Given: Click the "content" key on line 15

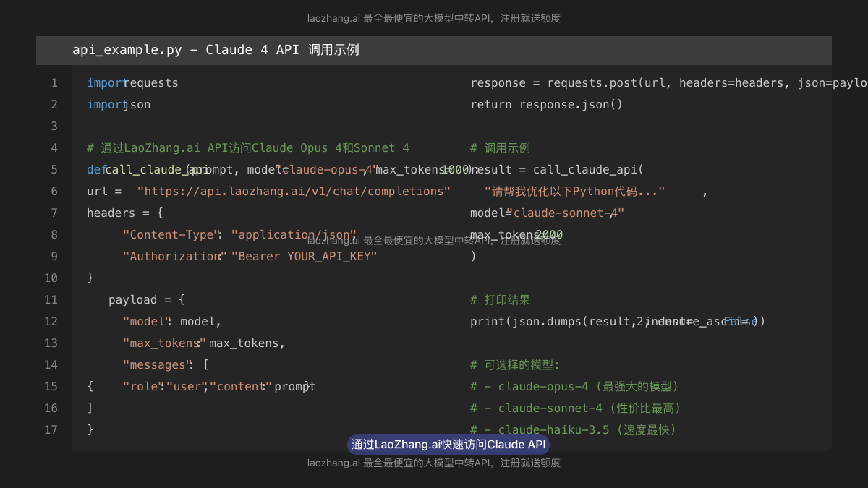Looking at the screenshot, I should 240,387.
